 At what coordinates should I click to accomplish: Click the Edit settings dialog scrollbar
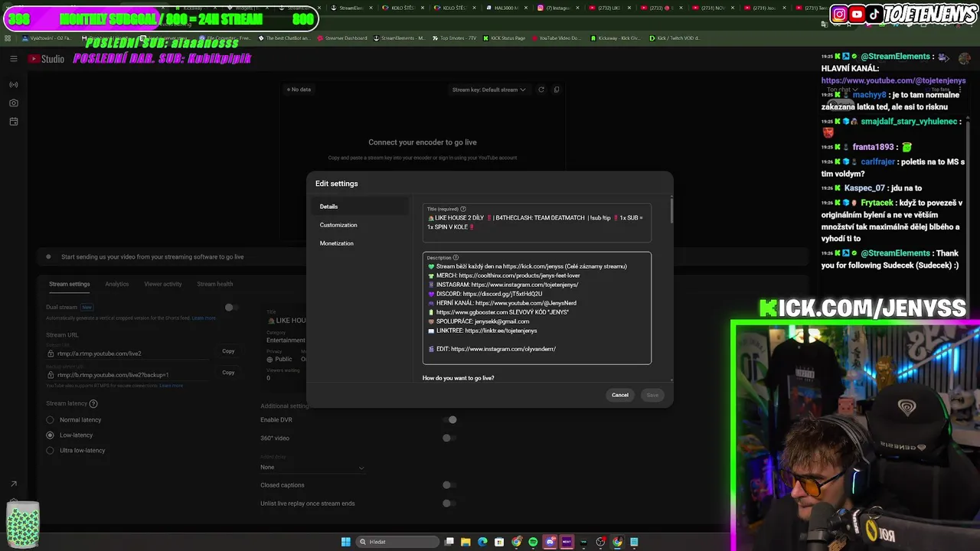pyautogui.click(x=671, y=210)
